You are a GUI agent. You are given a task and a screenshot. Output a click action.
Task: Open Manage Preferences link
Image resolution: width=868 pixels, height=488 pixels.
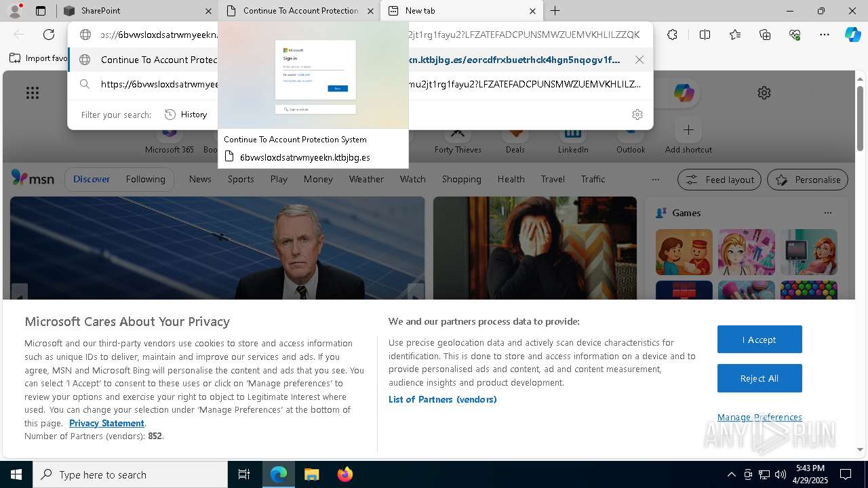point(759,417)
